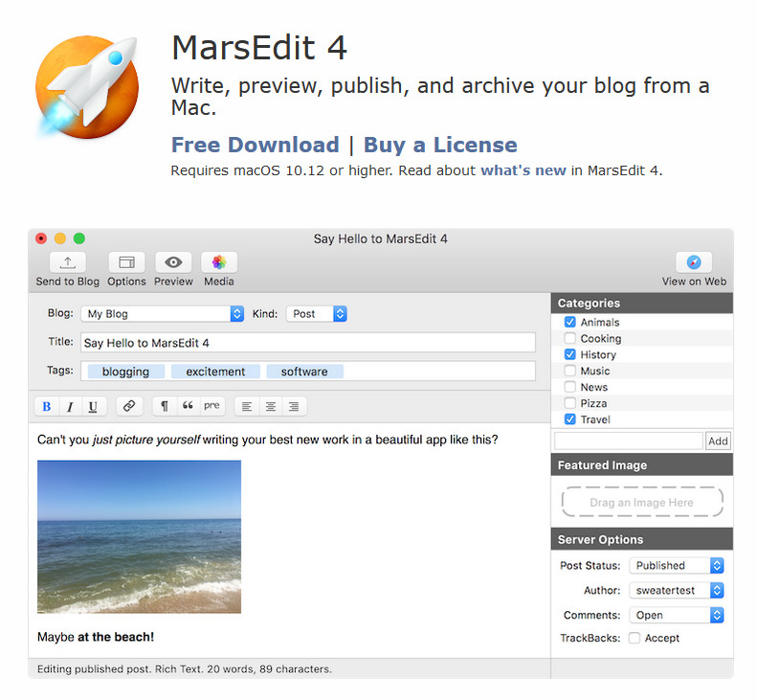Click the Preview eye icon
Viewport: 757px width, 700px height.
pos(173,262)
